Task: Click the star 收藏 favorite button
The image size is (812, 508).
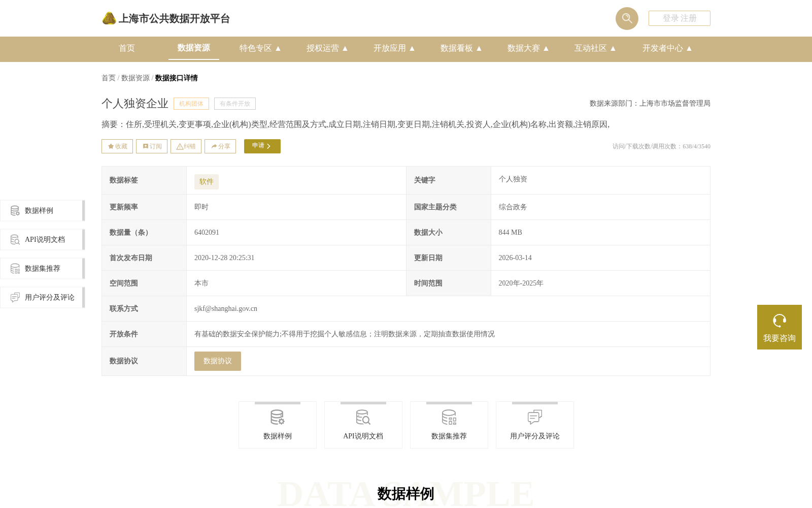Action: [x=117, y=146]
